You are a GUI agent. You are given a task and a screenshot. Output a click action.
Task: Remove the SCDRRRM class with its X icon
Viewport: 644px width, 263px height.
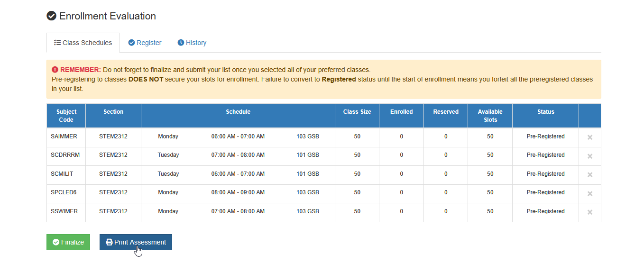[x=590, y=156]
